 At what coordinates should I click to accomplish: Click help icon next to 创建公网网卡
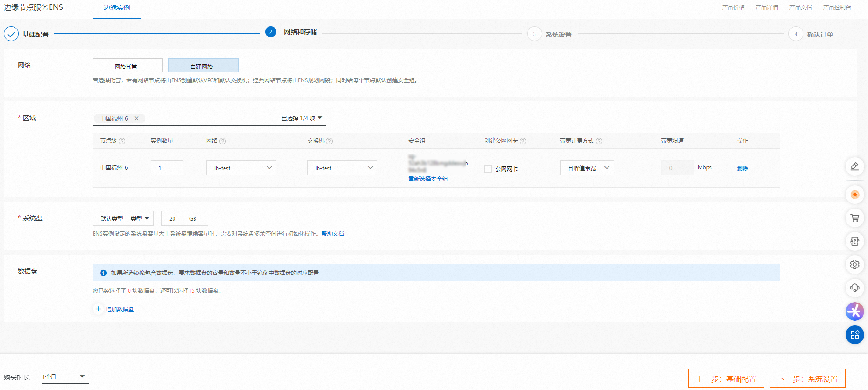[x=523, y=141]
